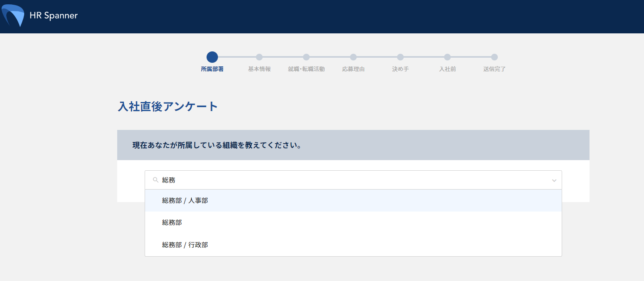
Task: Go to the 基本情報 step label
Action: coord(259,69)
